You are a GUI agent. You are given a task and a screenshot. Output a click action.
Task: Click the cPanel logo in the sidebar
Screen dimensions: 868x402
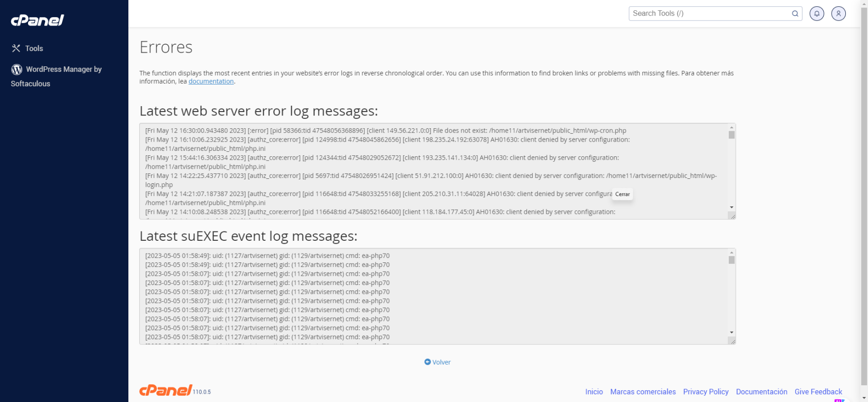(x=37, y=20)
